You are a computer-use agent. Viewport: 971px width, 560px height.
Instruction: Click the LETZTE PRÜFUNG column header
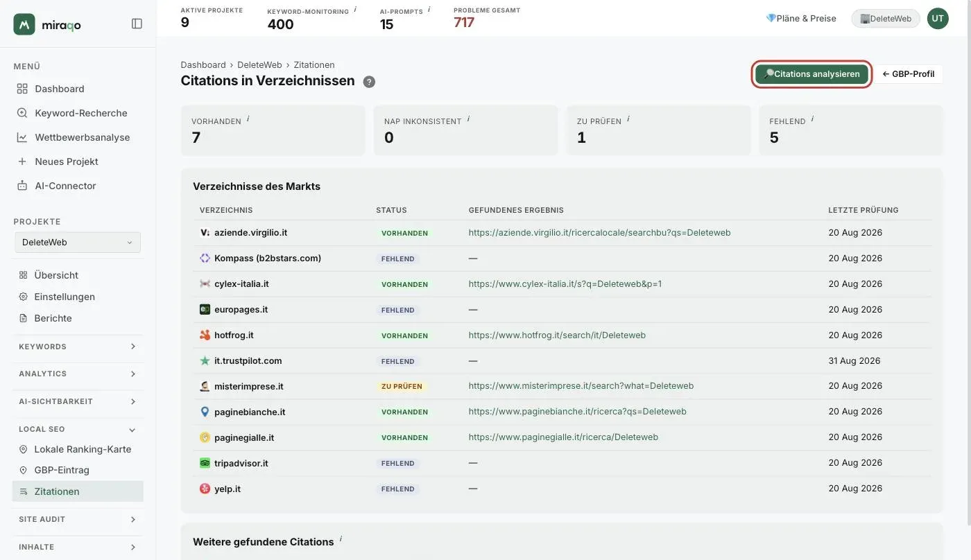point(863,210)
